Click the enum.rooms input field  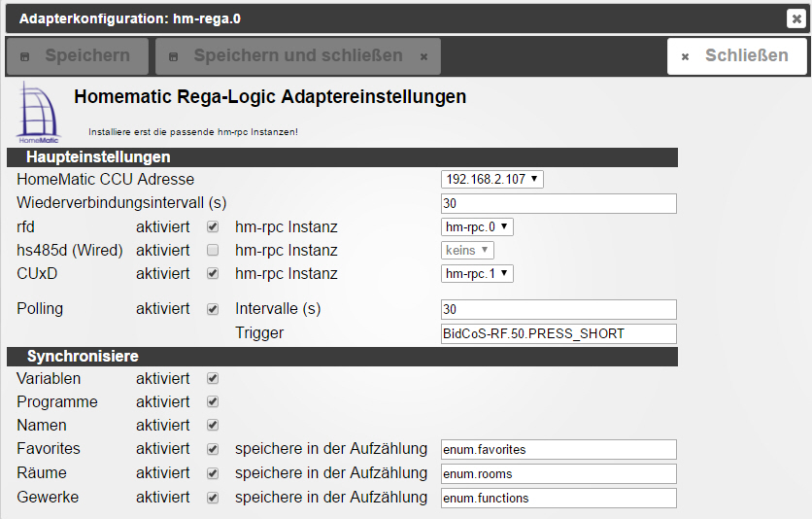point(558,474)
